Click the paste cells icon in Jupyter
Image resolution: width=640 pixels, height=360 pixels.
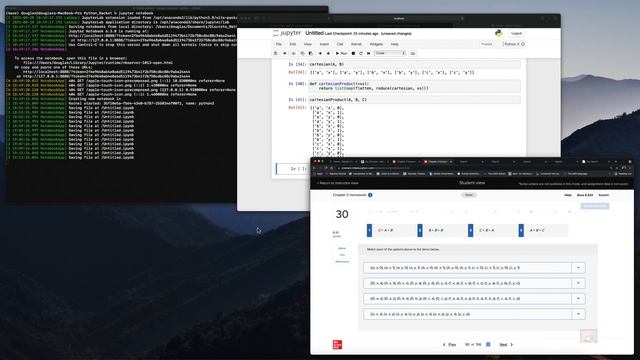tap(311, 53)
